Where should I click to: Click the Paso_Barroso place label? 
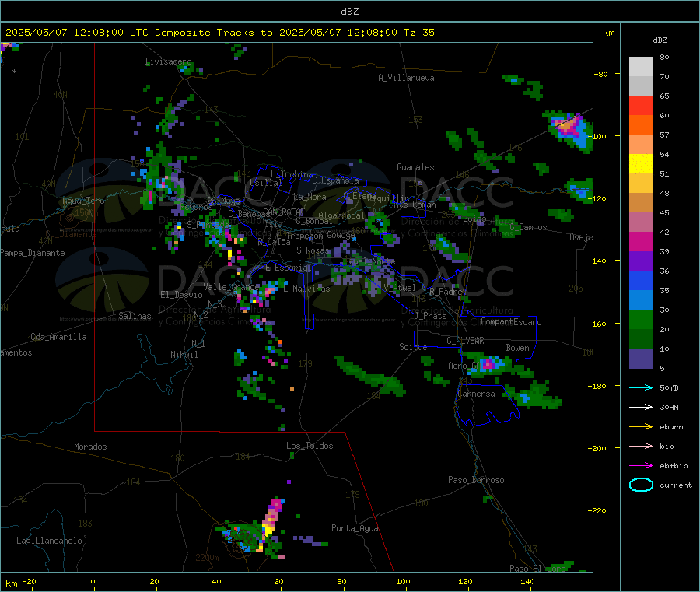476,480
